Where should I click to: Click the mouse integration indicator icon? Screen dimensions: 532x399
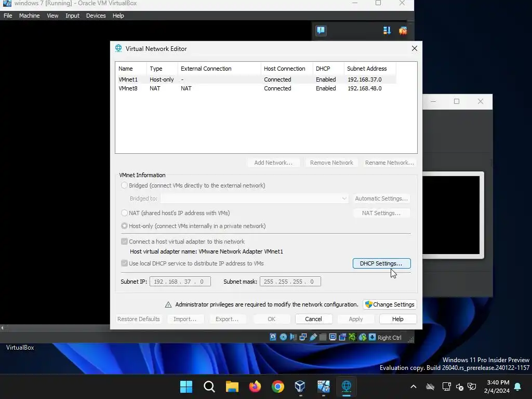coord(362,337)
